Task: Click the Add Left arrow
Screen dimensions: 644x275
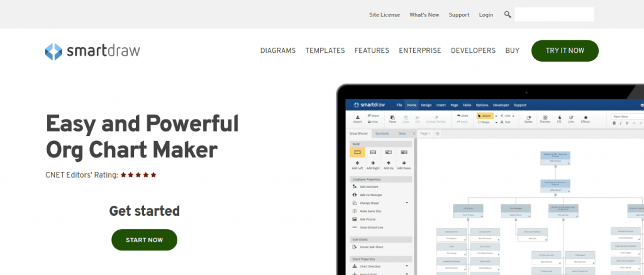Action: click(x=357, y=163)
